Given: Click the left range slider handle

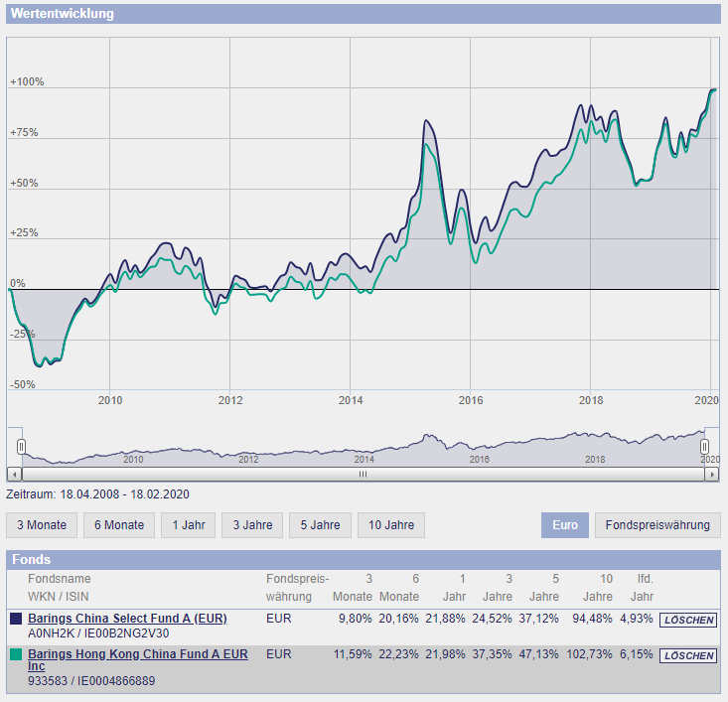Looking at the screenshot, I should [x=22, y=447].
